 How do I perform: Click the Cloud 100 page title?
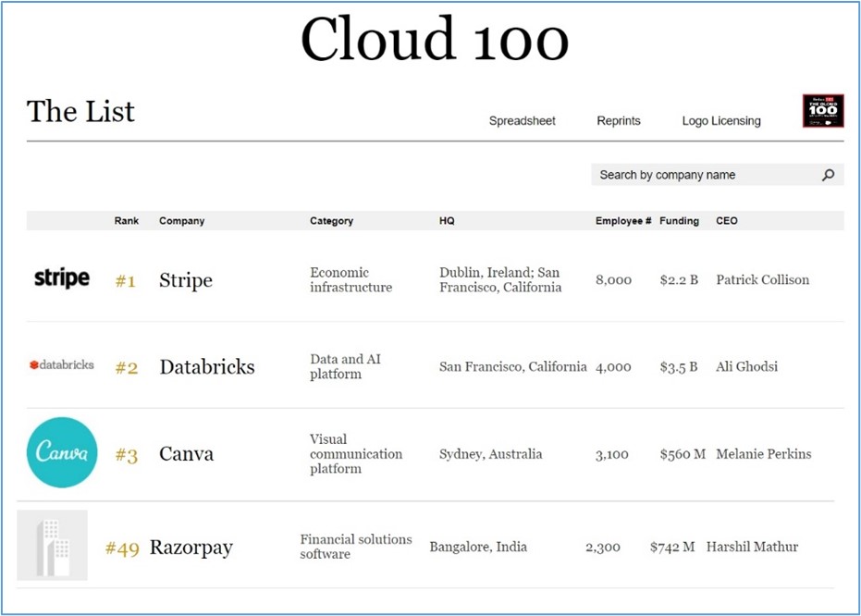pyautogui.click(x=434, y=39)
